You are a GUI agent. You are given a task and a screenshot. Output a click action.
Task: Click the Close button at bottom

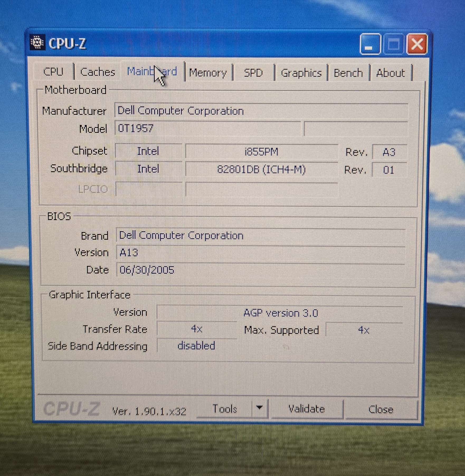pyautogui.click(x=381, y=409)
